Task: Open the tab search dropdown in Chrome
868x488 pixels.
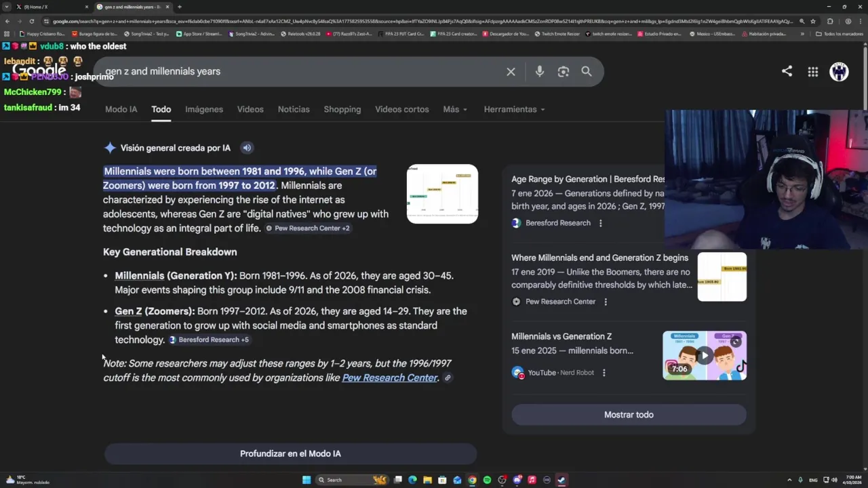Action: coord(7,7)
